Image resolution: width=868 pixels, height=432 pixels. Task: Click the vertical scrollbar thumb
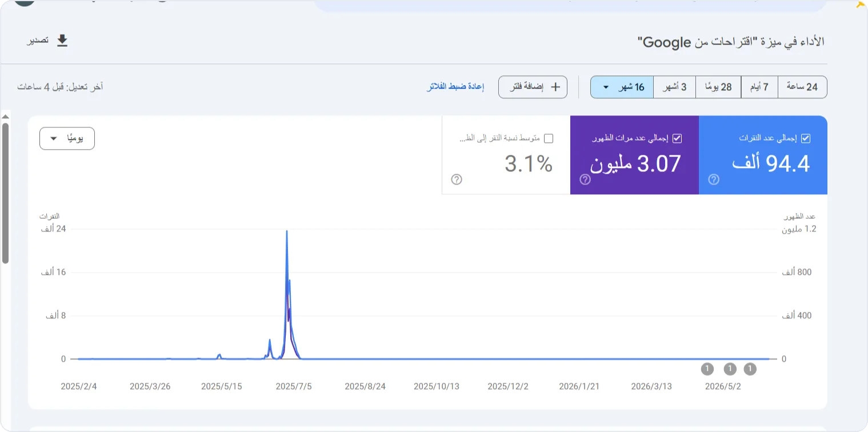pos(5,193)
